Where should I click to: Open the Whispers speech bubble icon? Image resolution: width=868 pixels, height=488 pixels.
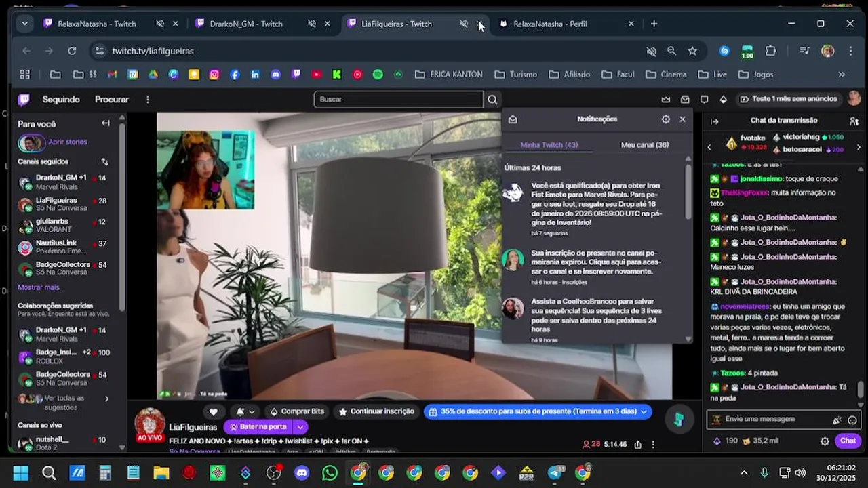click(704, 99)
